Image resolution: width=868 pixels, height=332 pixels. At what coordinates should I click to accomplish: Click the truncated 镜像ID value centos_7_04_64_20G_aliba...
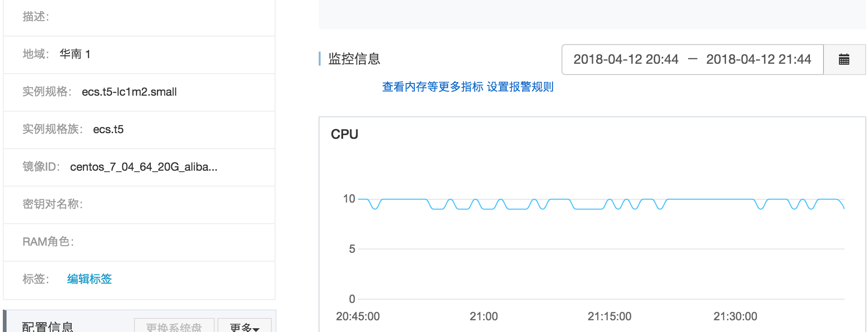click(143, 167)
